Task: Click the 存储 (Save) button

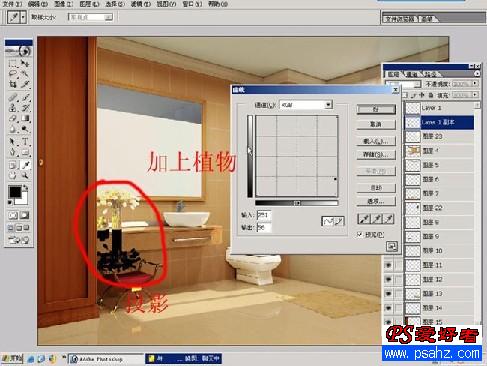Action: coord(376,155)
